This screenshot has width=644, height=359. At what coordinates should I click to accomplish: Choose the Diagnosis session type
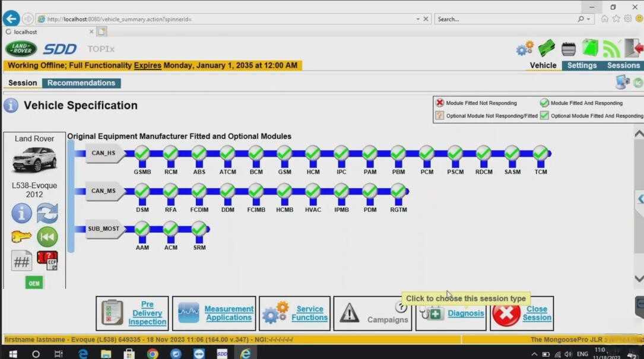(x=451, y=314)
